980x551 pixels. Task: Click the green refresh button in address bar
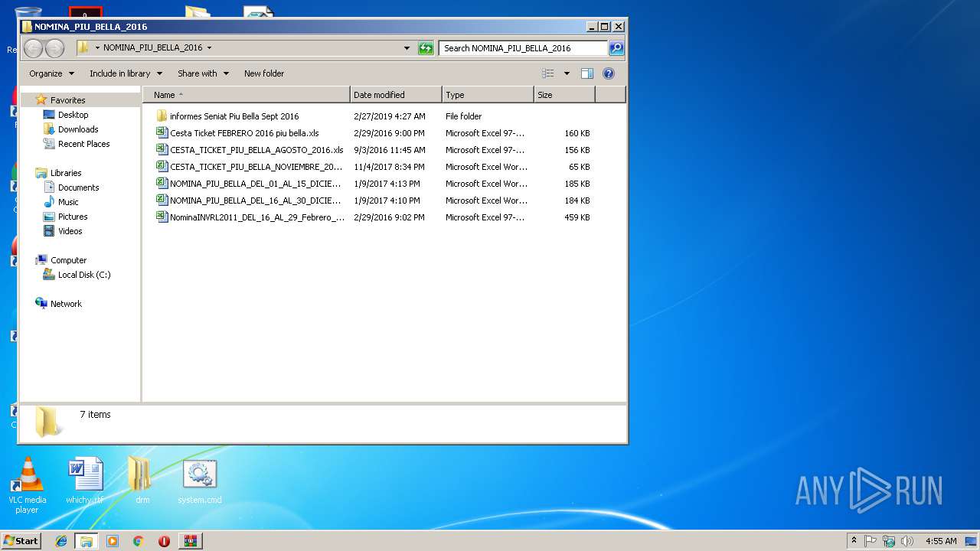click(426, 48)
